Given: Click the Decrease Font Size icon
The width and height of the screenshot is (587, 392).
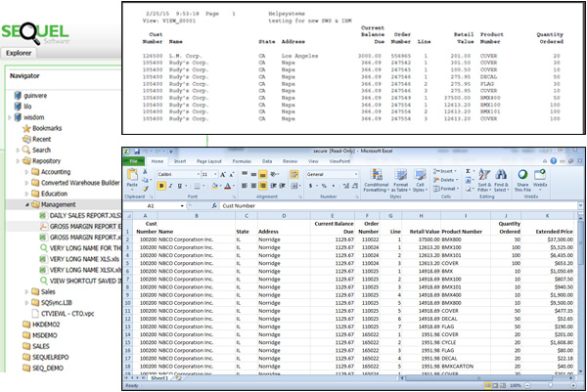Looking at the screenshot, I should click(232, 174).
